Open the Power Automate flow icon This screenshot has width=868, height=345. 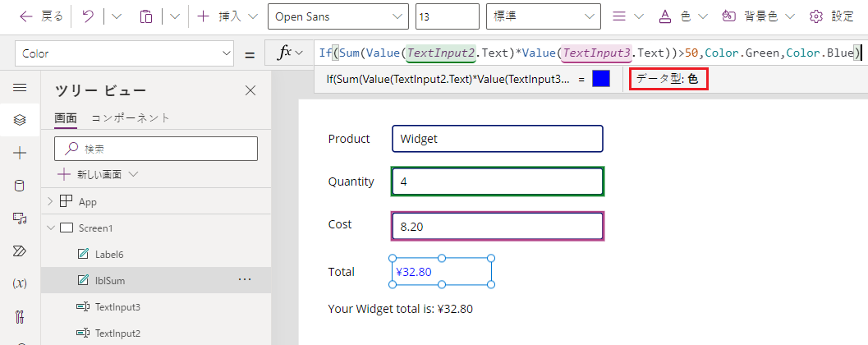coord(20,251)
